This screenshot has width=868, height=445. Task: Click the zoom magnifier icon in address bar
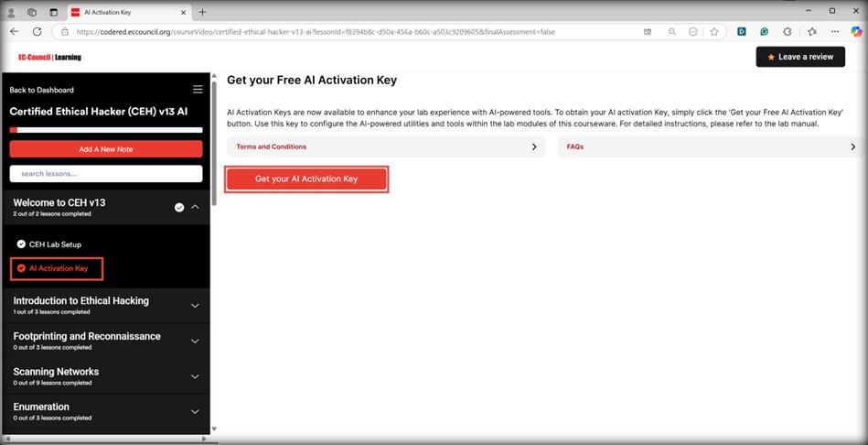672,31
